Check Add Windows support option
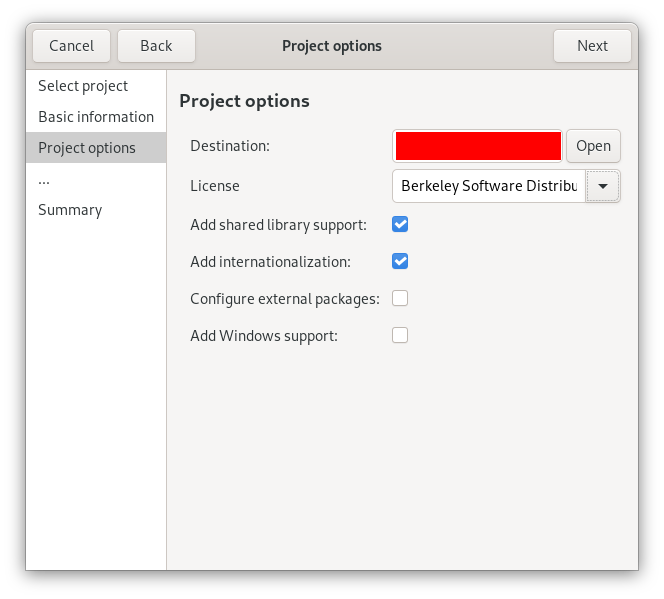 point(400,335)
